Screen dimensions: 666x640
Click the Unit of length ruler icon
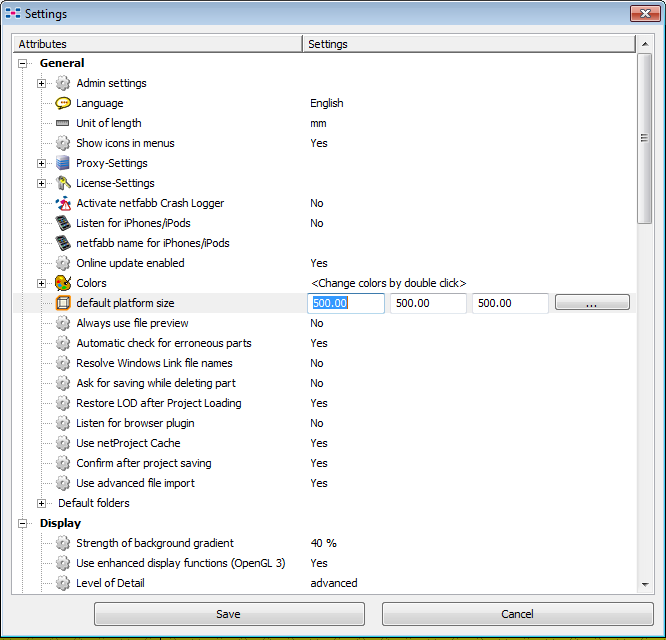click(63, 123)
